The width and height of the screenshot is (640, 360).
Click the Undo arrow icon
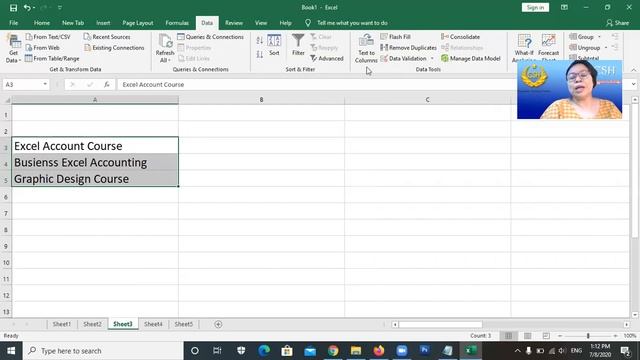(x=27, y=8)
